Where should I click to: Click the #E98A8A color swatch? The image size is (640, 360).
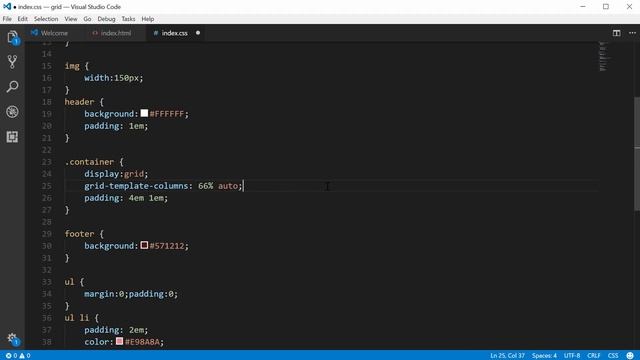tap(119, 341)
